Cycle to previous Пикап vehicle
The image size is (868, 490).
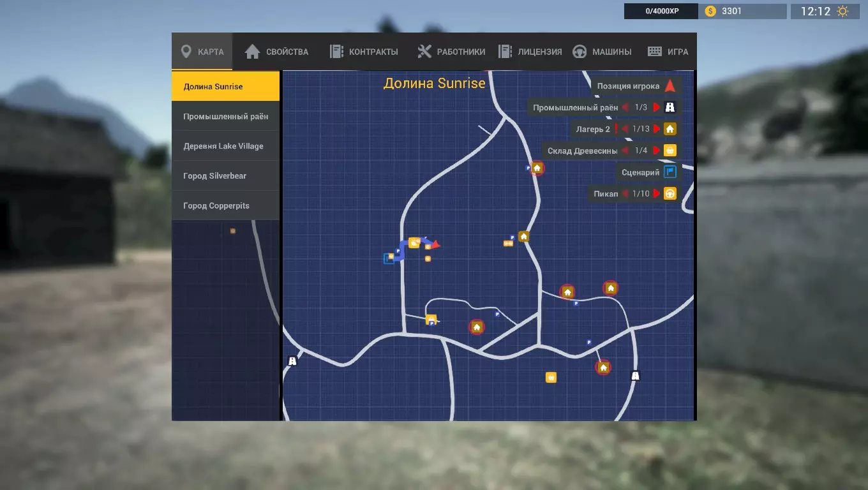click(625, 193)
